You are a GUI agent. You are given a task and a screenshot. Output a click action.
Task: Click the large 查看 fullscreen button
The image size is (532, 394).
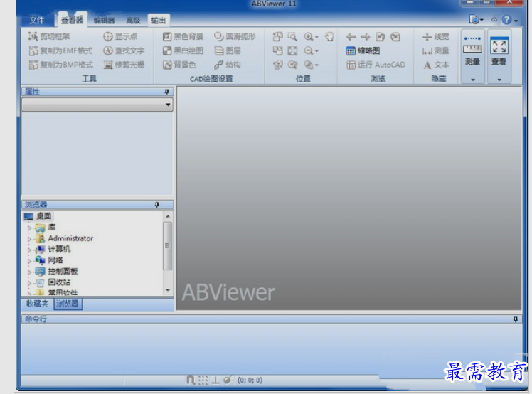coord(499,52)
